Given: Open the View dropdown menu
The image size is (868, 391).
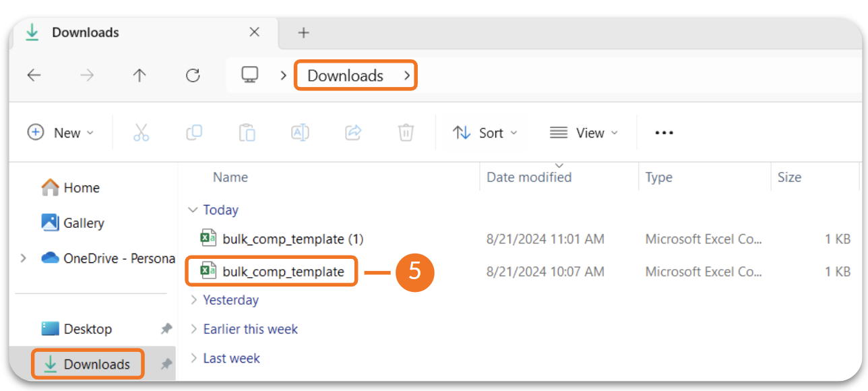Looking at the screenshot, I should click(x=584, y=133).
